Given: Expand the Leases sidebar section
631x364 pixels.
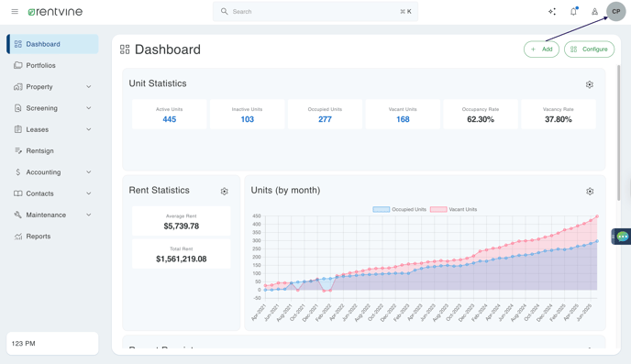Looking at the screenshot, I should coord(52,129).
